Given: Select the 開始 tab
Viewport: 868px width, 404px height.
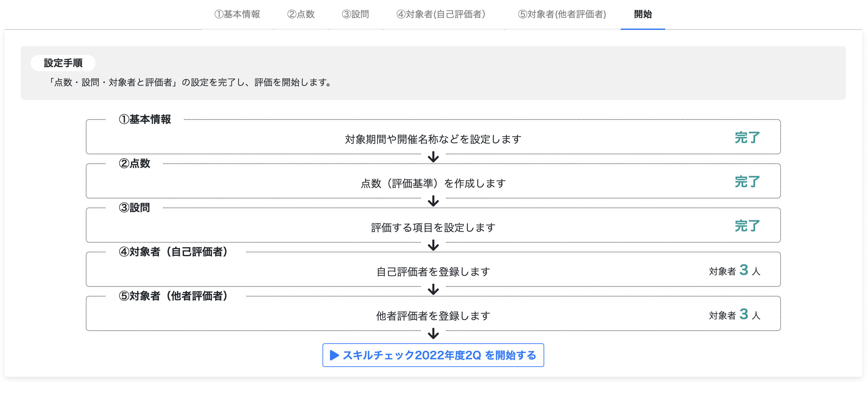Looking at the screenshot, I should click(643, 14).
